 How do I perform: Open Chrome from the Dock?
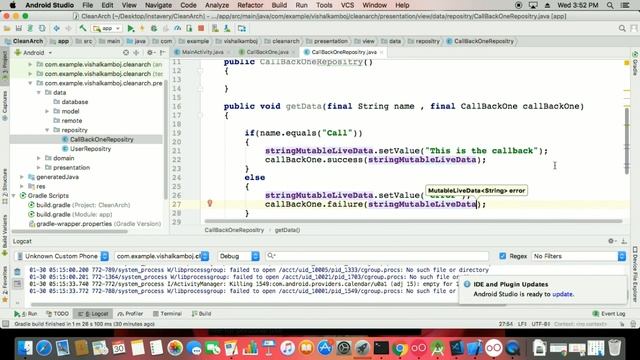(400, 348)
